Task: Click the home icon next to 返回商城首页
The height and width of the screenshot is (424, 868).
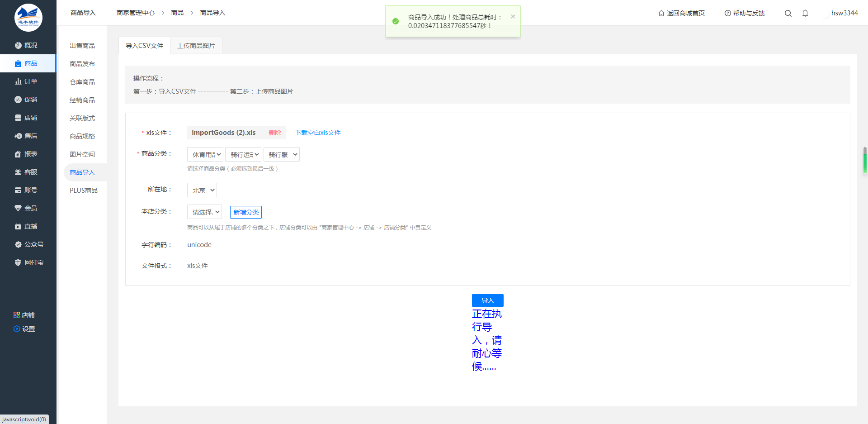Action: tap(661, 13)
